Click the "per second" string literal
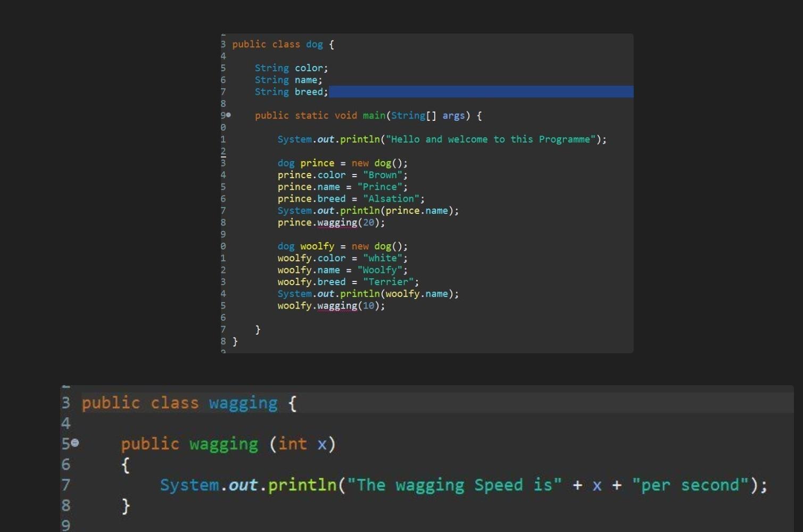The image size is (803, 532). point(689,485)
